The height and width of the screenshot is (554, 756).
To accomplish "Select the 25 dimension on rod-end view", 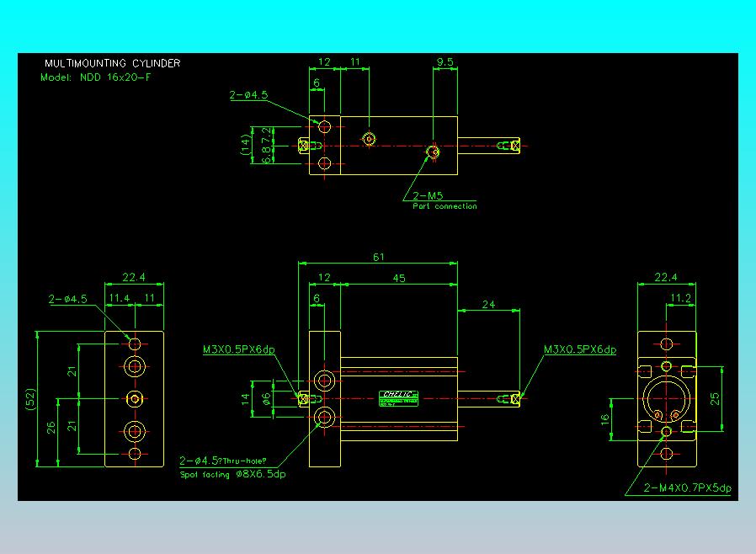I will pyautogui.click(x=715, y=399).
